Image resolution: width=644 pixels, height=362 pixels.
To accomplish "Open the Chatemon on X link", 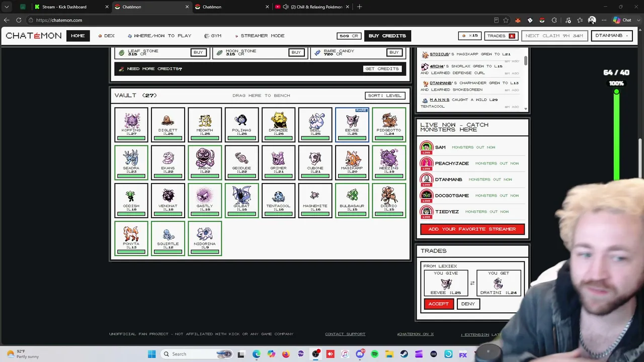I will [x=416, y=334].
